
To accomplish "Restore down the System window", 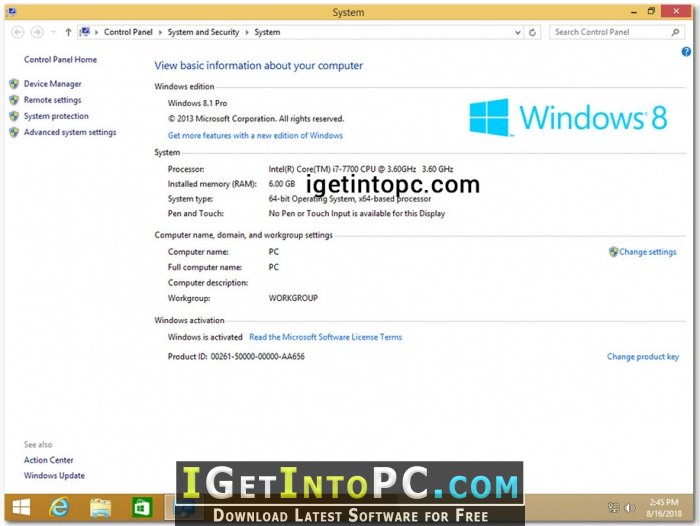I will point(651,12).
